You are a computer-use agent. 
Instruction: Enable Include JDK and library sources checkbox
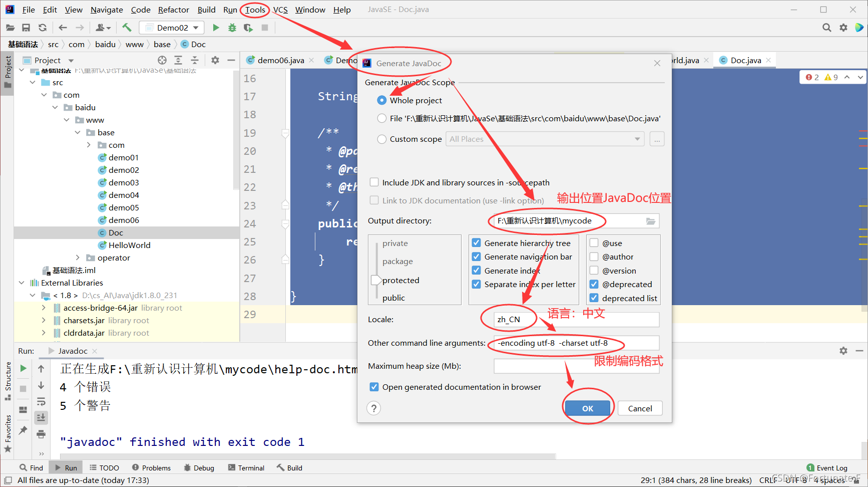(374, 182)
